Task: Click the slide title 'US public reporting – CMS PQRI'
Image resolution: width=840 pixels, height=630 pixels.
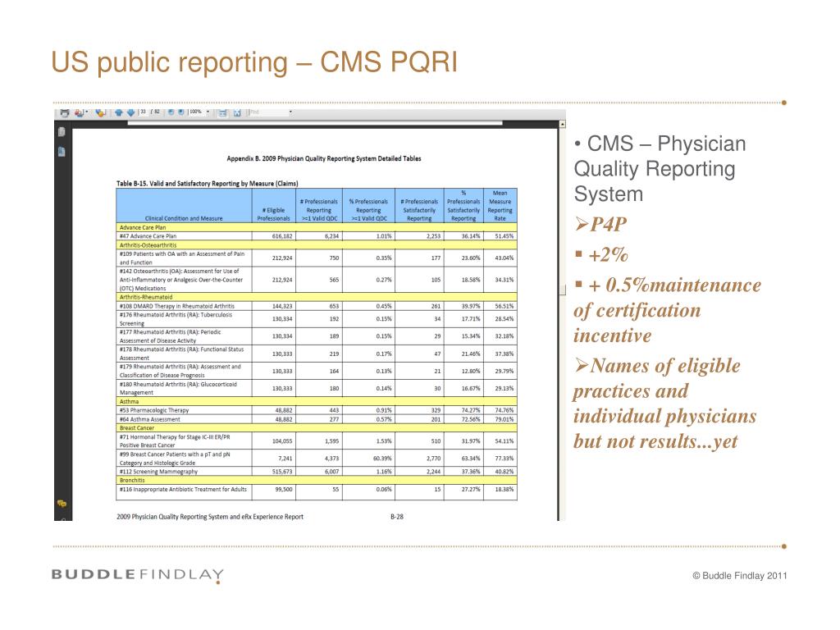Action: (x=254, y=62)
